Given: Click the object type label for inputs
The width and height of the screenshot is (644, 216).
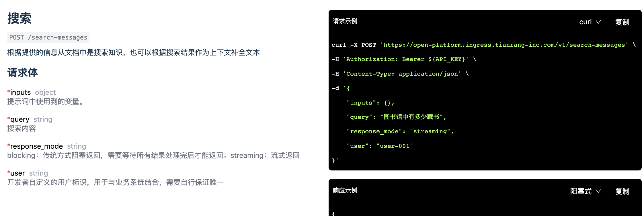Looking at the screenshot, I should coord(45,92).
